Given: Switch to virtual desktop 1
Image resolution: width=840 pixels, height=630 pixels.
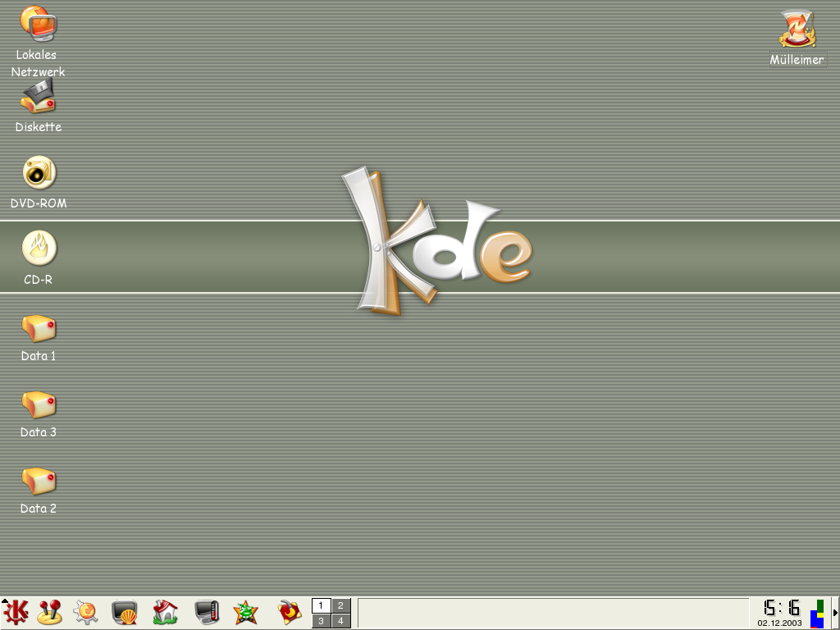Looking at the screenshot, I should tap(321, 606).
